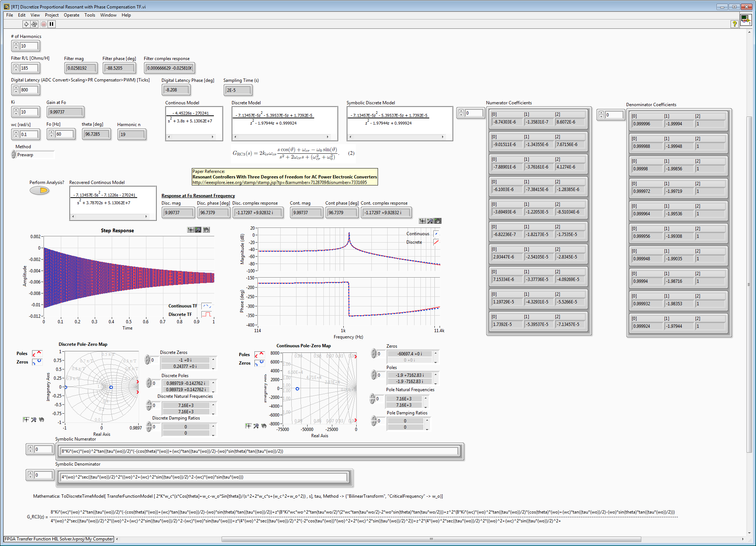756x546 pixels.
Task: Click the Symbolic Denominator expression field
Action: click(x=204, y=477)
